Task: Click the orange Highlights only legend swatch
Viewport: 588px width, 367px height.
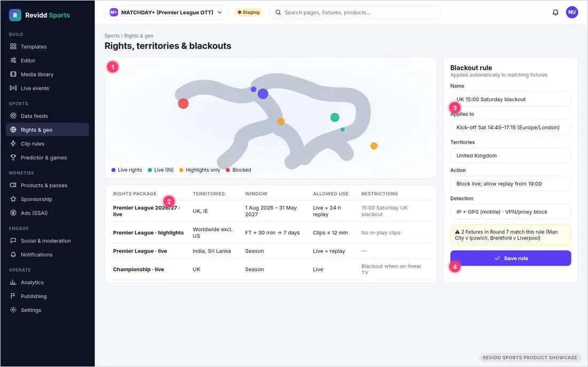Action: click(x=181, y=170)
